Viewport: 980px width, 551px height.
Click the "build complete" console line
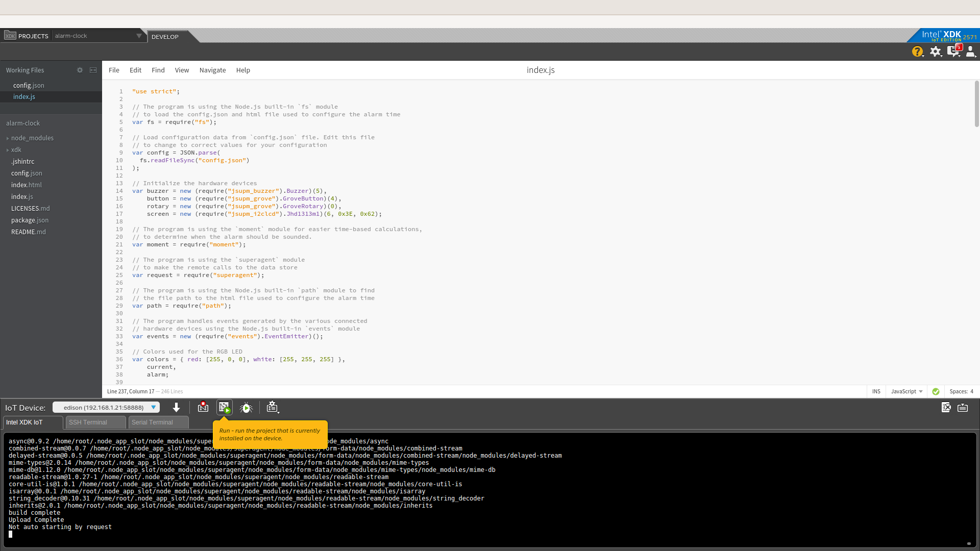(x=34, y=513)
